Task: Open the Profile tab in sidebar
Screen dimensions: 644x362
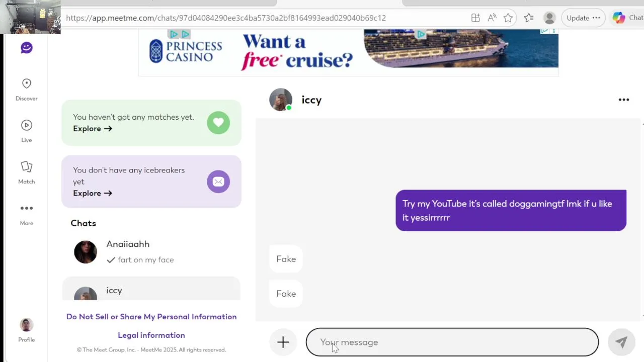Action: 27,330
